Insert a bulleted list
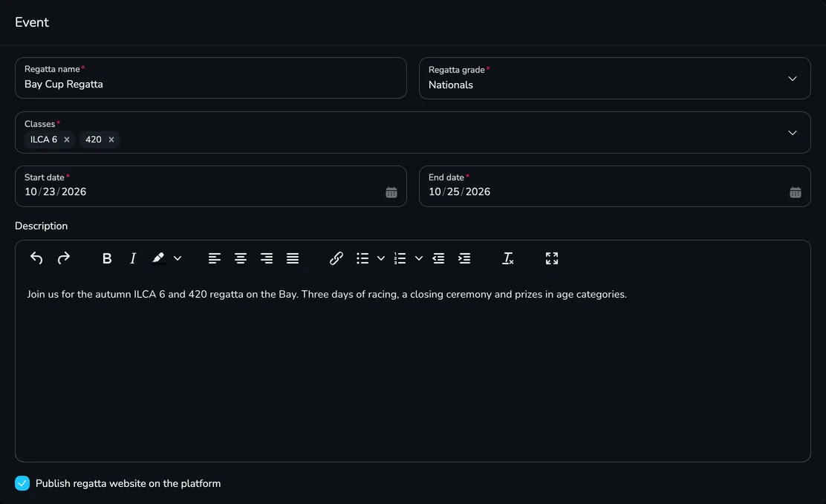The image size is (826, 504). (362, 258)
